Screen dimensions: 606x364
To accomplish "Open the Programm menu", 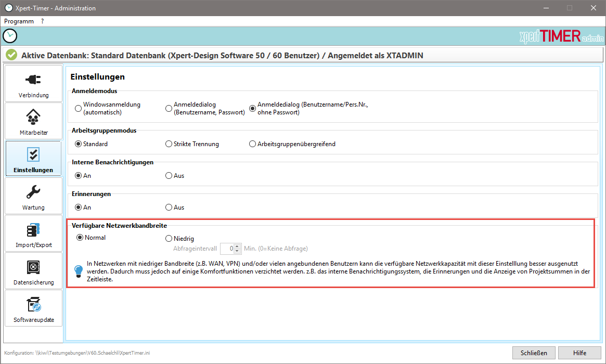I will (x=19, y=21).
